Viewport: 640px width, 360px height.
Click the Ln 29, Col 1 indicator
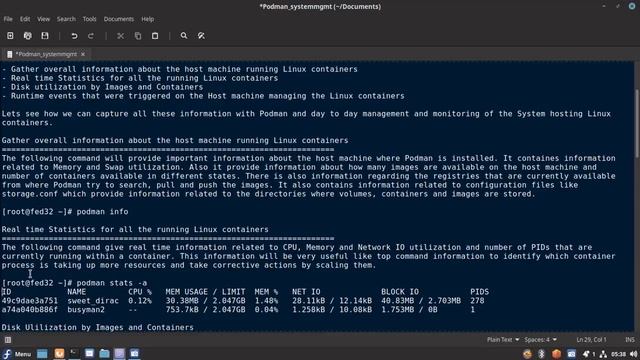click(x=591, y=340)
